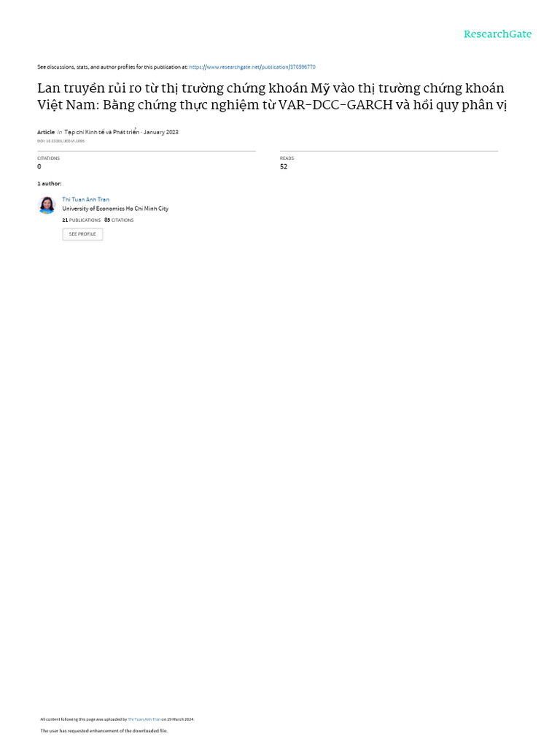Click the January 2023 publication date
Screen dimensions: 560x747
click(161, 133)
